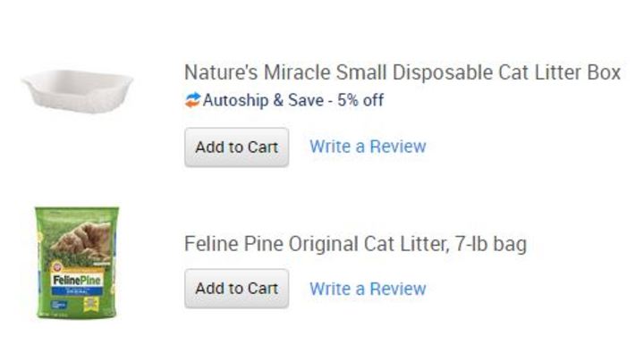The height and width of the screenshot is (353, 644).
Task: Click the 7-lb bag text in the title
Action: (x=491, y=244)
